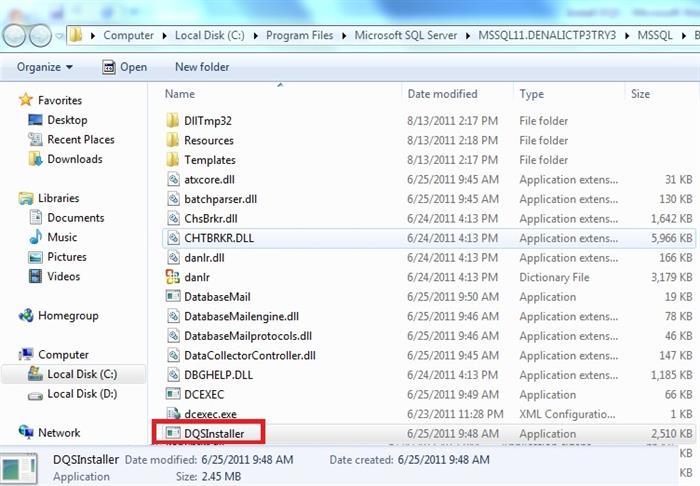This screenshot has width=700, height=486.
Task: Expand arrow after Program Files breadcrumb
Action: coord(344,36)
